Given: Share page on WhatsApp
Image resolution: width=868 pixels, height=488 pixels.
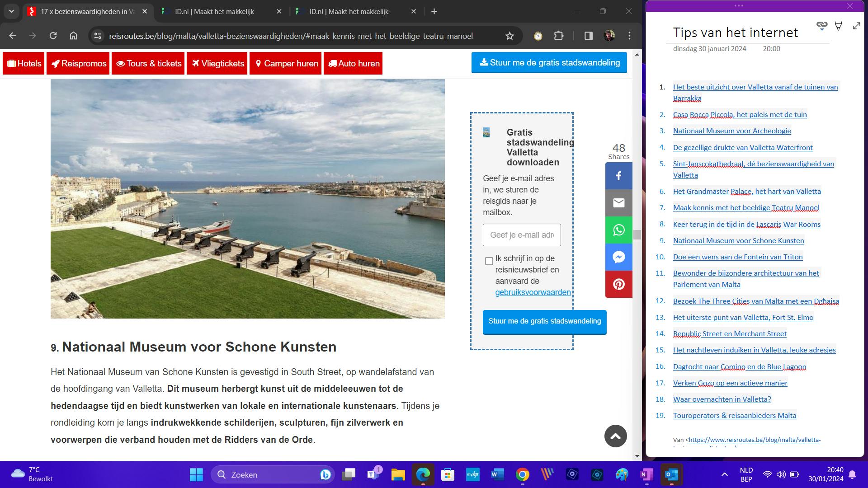Looking at the screenshot, I should click(618, 230).
